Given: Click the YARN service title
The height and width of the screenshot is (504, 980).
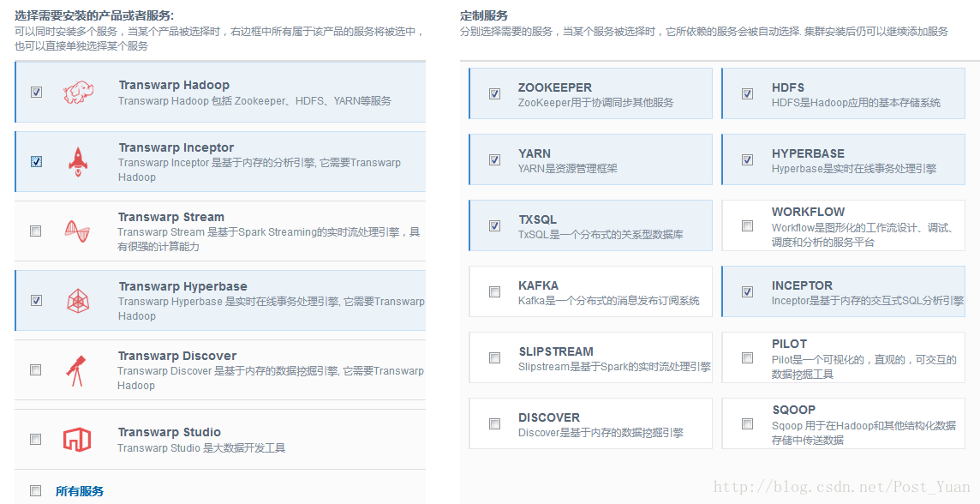Looking at the screenshot, I should pos(535,153).
